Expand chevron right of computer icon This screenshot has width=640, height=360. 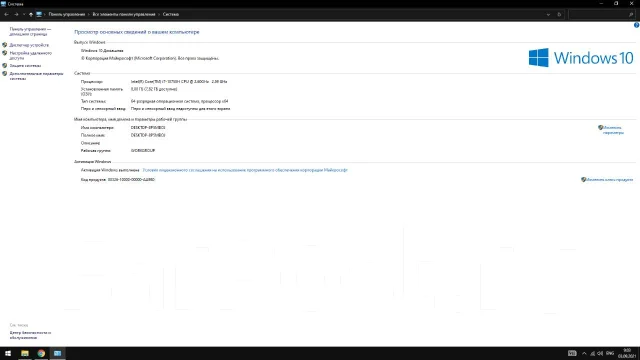(45, 14)
